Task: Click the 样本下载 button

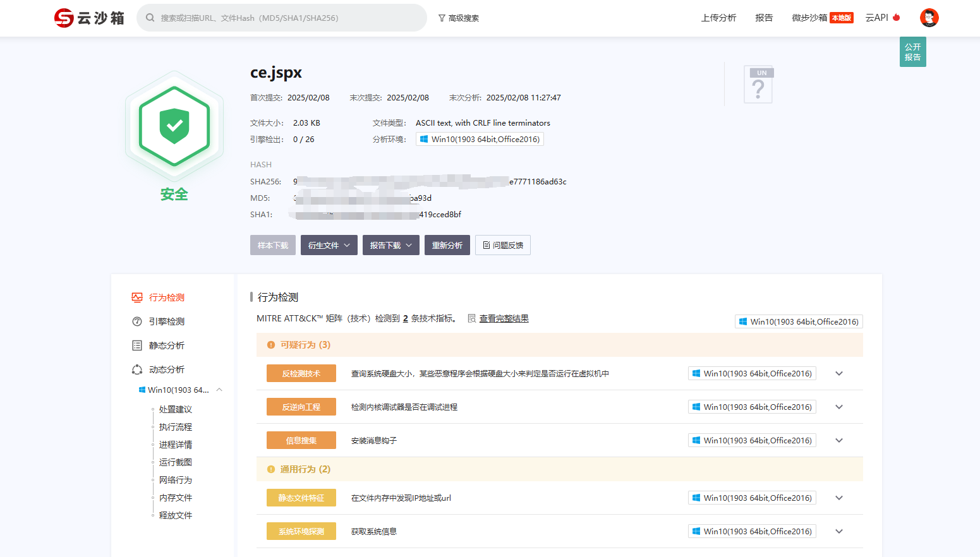Action: pos(273,245)
